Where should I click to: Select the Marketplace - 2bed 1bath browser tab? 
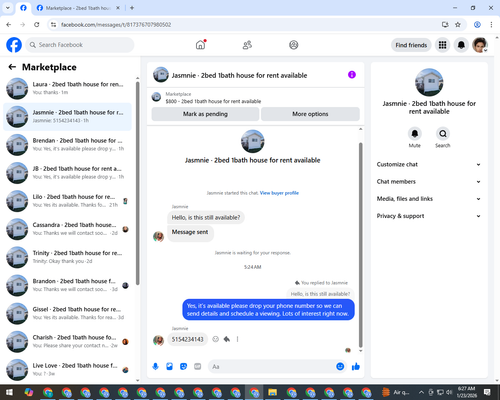(x=78, y=8)
